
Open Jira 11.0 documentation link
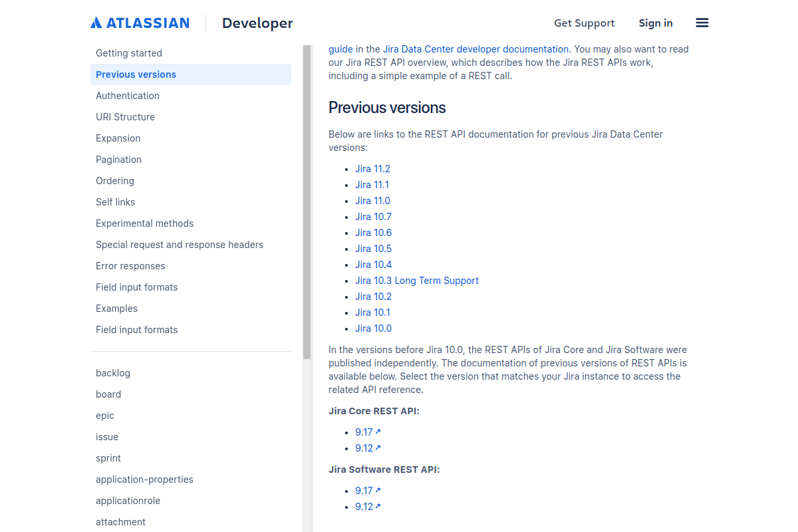(x=372, y=201)
